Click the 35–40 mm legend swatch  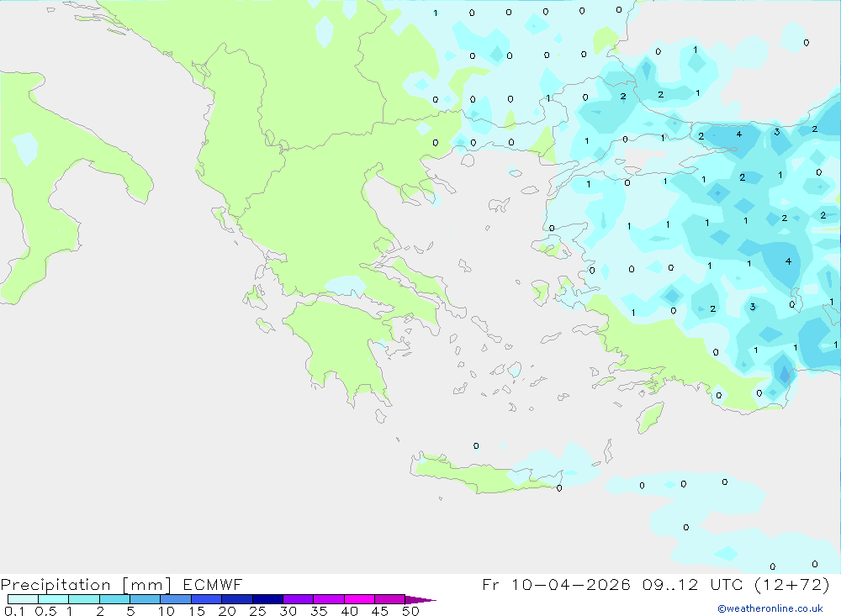click(x=329, y=599)
